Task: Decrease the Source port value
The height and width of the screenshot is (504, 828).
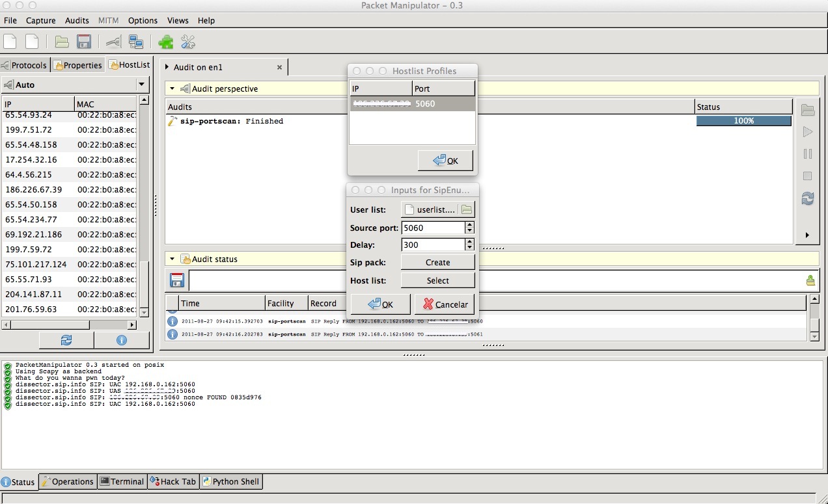Action: tap(469, 231)
